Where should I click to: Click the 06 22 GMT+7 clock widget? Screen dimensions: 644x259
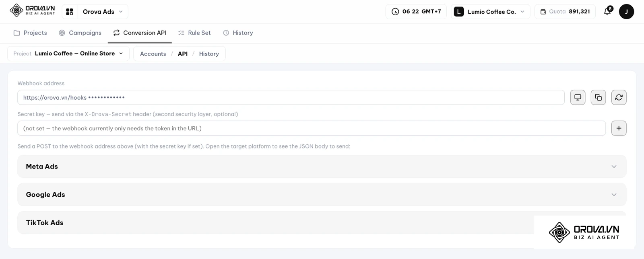point(416,12)
